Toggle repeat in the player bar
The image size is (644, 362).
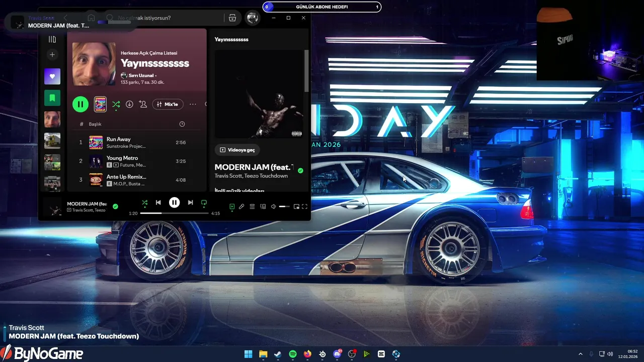pos(204,202)
